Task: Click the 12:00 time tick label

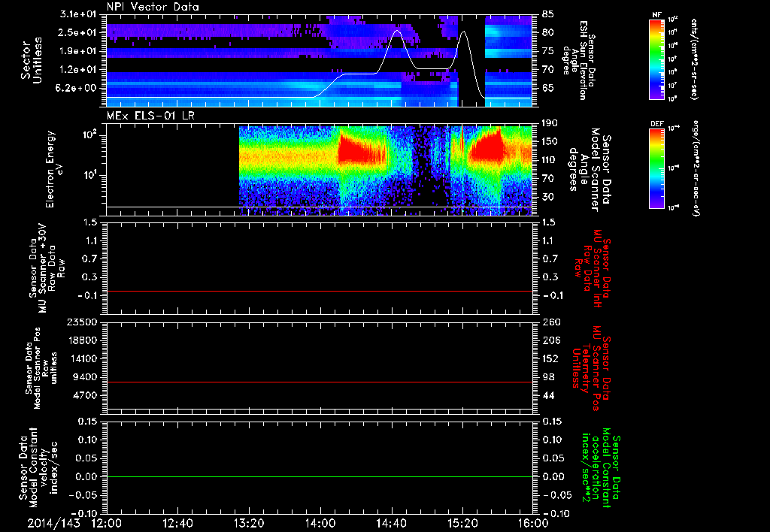Action: [x=108, y=523]
